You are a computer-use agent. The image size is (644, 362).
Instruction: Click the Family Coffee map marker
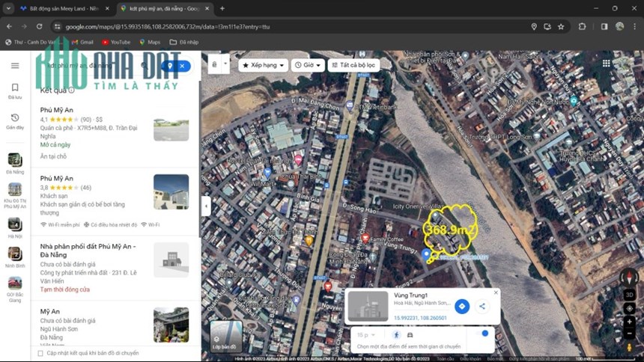tap(365, 239)
